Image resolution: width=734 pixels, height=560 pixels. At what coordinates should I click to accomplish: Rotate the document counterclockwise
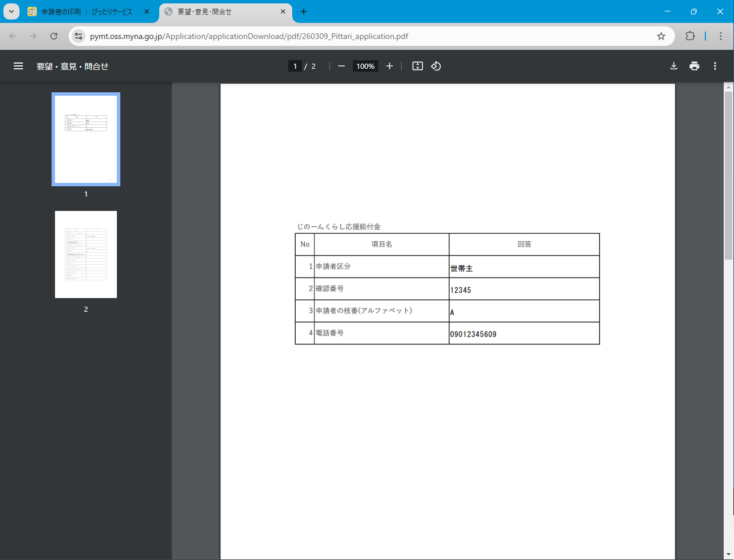(x=436, y=66)
